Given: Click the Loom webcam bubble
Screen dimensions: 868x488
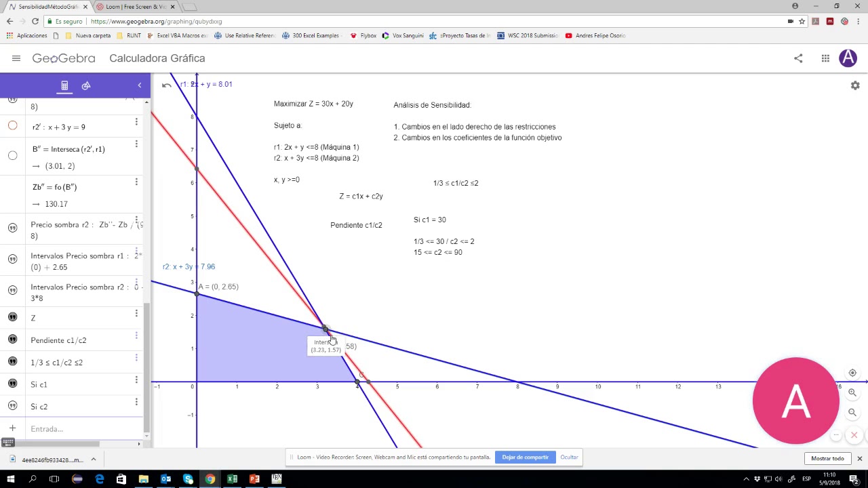Looking at the screenshot, I should click(x=795, y=401).
